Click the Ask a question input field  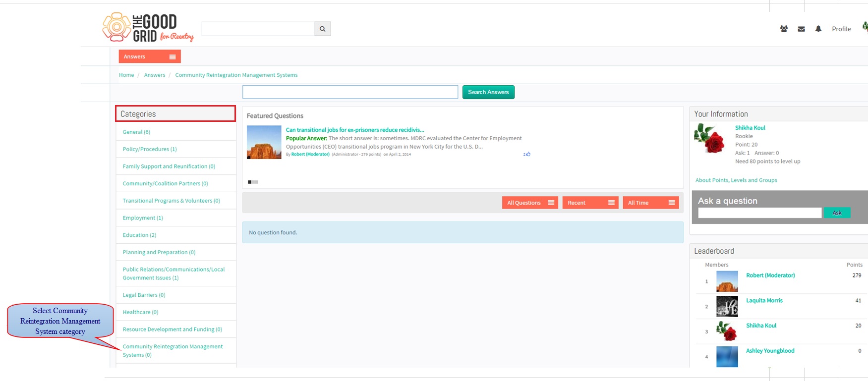pyautogui.click(x=759, y=213)
